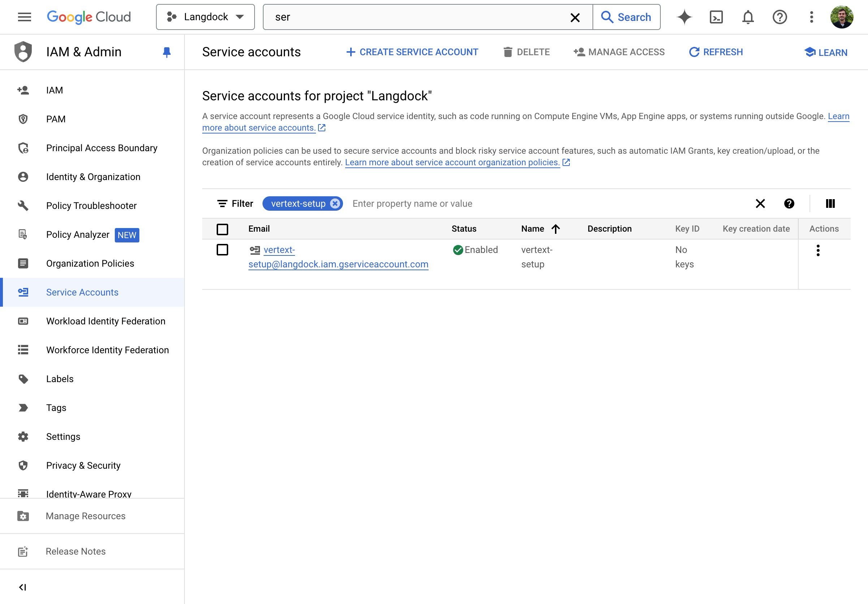The image size is (868, 604).
Task: Open the notifications bell
Action: tap(747, 17)
